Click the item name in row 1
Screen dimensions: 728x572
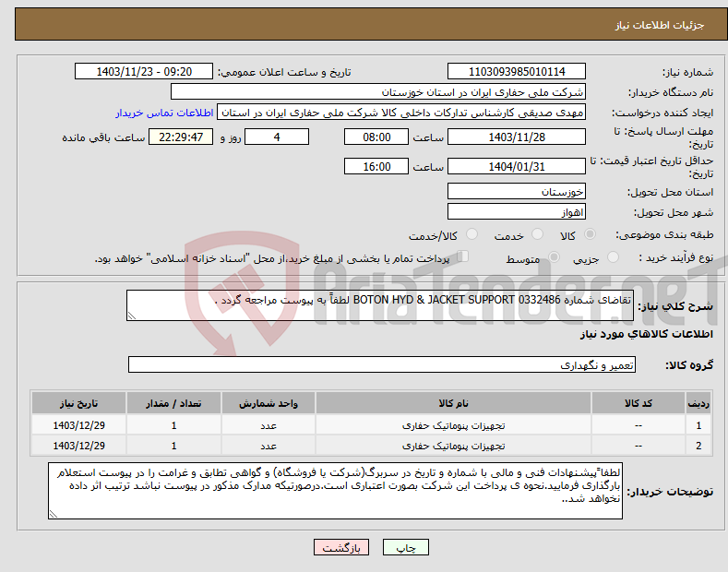453,425
